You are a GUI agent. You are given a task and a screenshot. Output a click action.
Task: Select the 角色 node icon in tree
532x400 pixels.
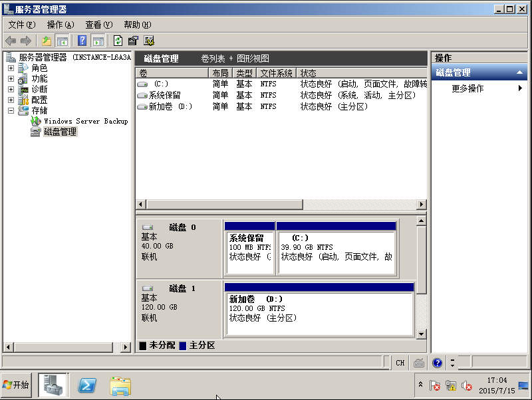(x=23, y=68)
